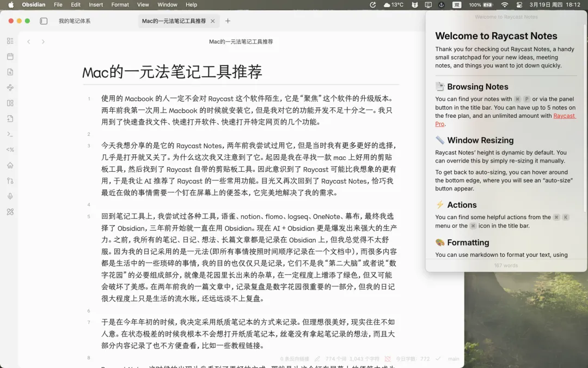Toggle the Obsidian left sidebar panel icon

[44, 21]
